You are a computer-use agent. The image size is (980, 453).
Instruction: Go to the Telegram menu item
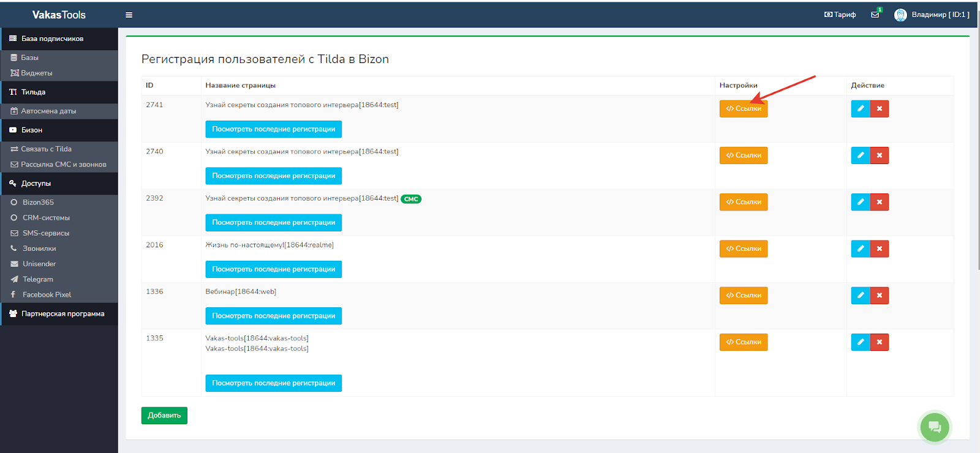tap(38, 279)
